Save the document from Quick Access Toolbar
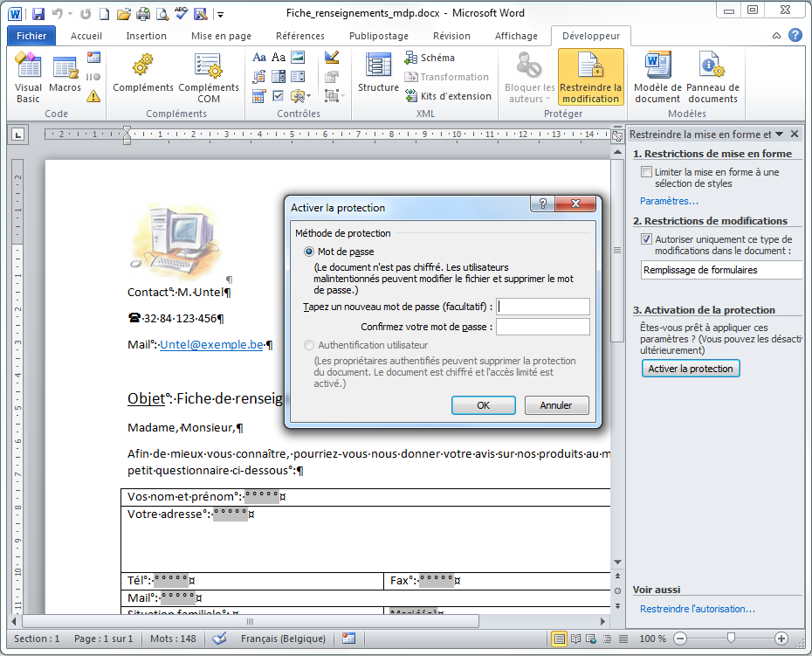 38,14
